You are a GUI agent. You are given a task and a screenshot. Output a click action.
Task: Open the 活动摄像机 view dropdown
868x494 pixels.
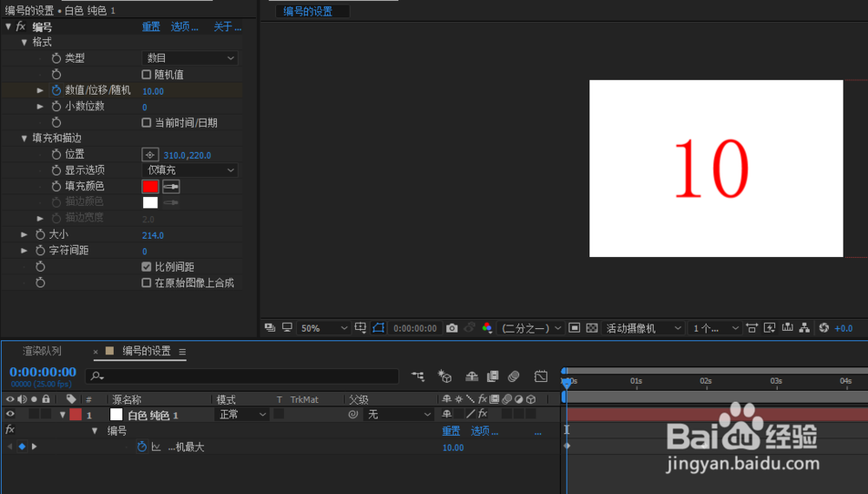(x=642, y=328)
